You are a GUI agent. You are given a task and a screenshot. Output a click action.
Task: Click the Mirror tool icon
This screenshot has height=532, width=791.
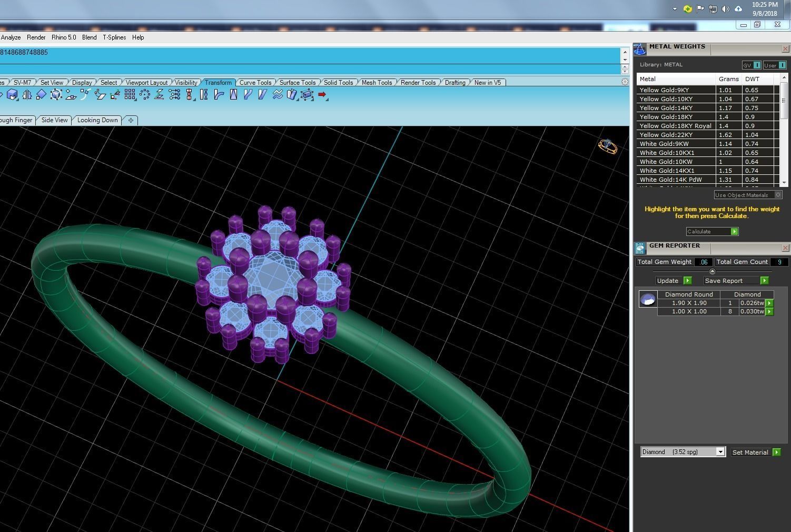click(x=27, y=95)
